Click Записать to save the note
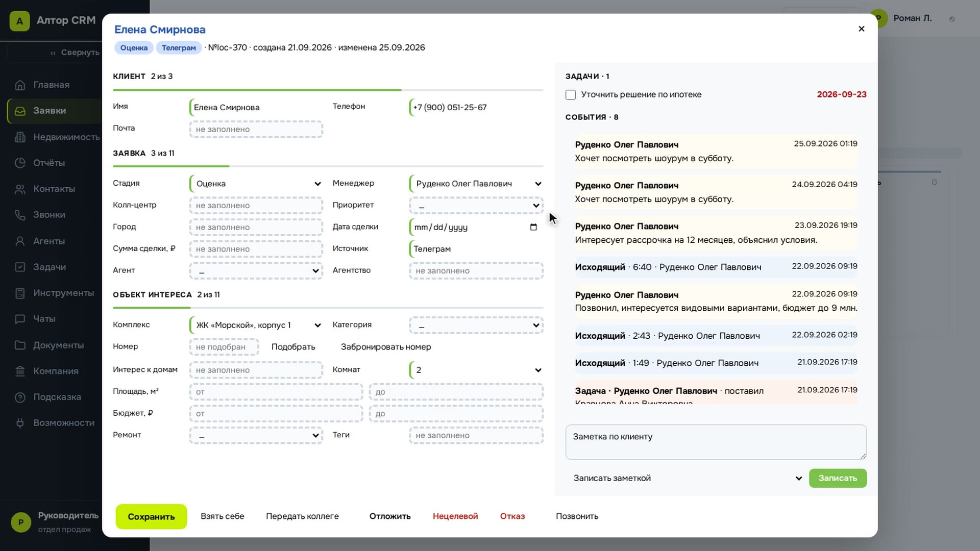This screenshot has width=980, height=551. (838, 478)
